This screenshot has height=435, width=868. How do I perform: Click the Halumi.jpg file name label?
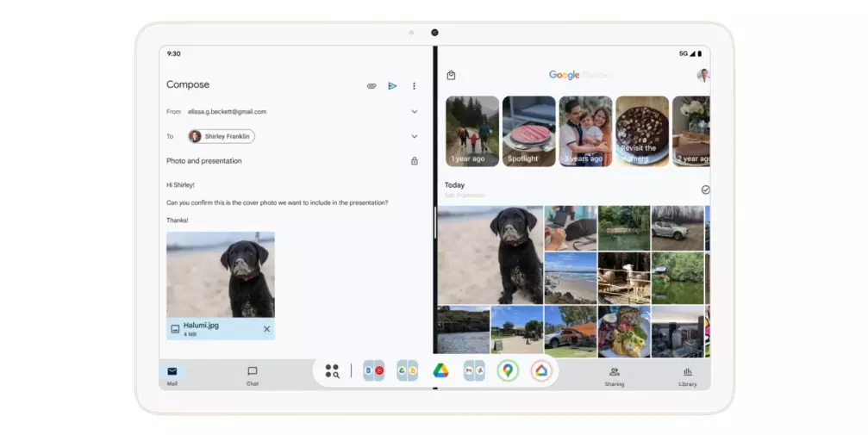pyautogui.click(x=201, y=326)
